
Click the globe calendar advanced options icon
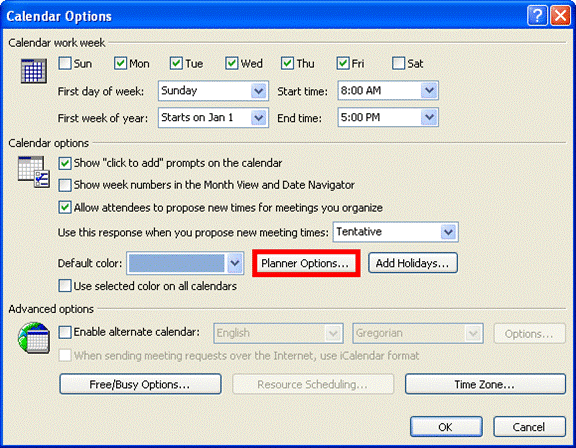coord(34,338)
